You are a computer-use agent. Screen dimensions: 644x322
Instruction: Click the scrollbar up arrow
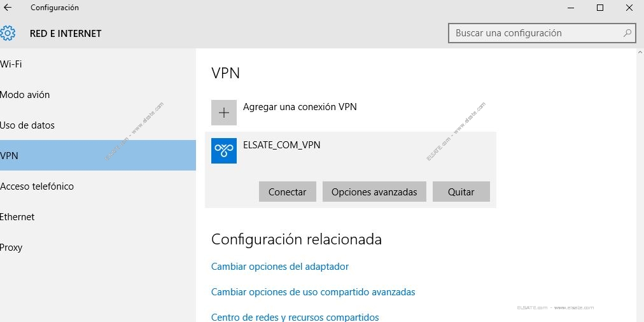[640, 53]
